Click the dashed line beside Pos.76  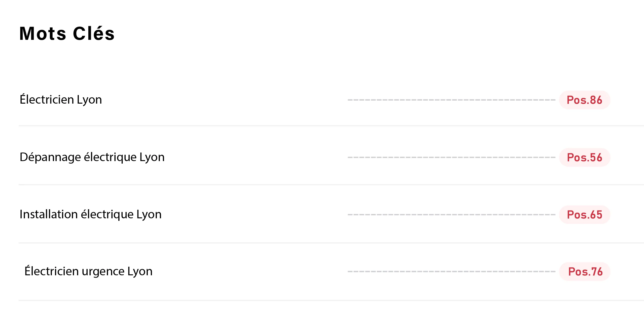451,272
